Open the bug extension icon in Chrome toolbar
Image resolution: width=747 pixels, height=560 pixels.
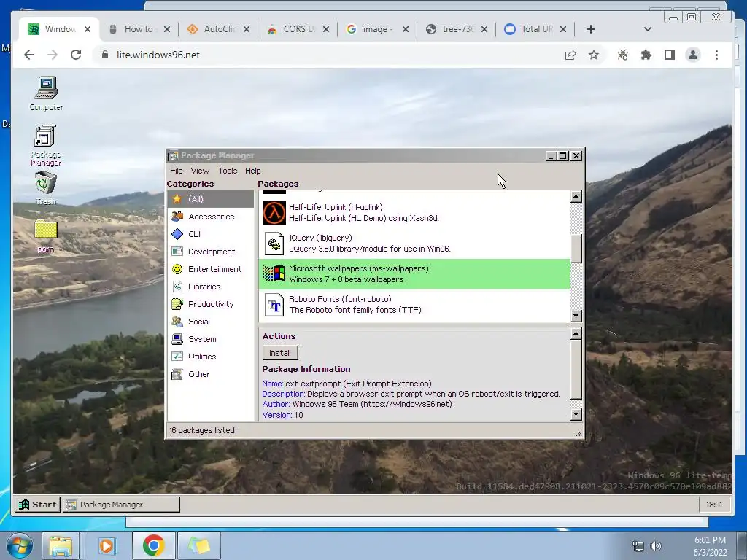click(623, 55)
